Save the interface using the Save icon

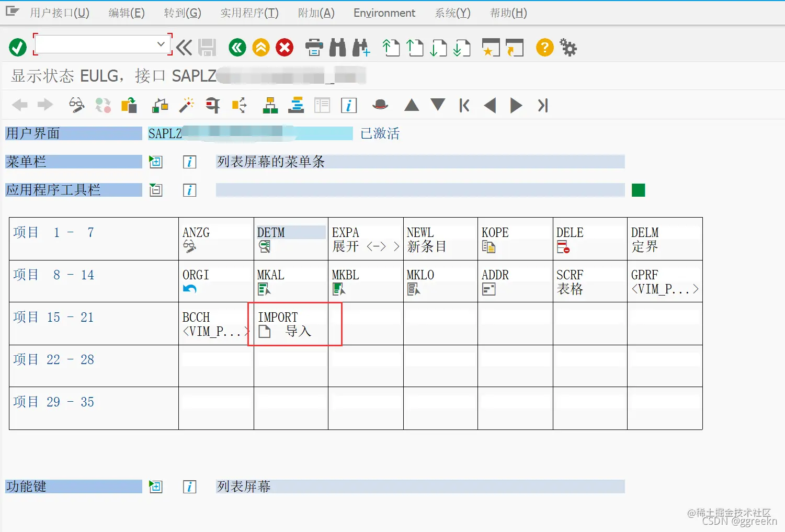click(208, 47)
